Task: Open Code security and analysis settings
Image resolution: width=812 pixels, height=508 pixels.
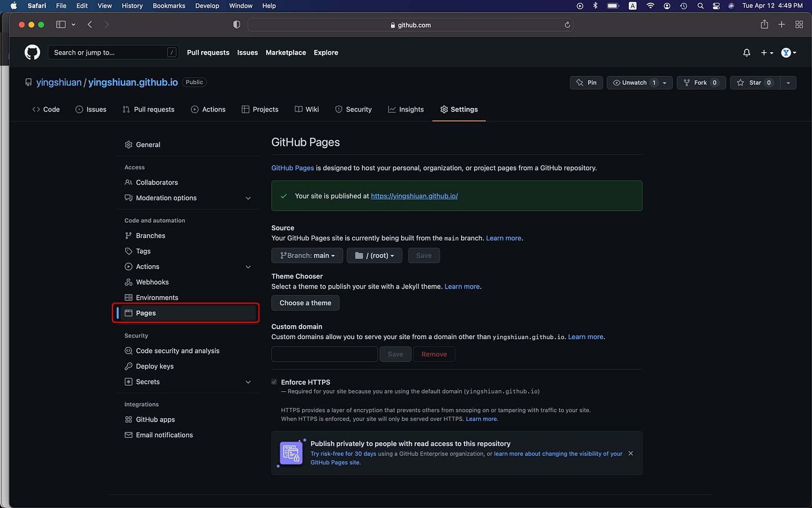Action: pos(187,351)
